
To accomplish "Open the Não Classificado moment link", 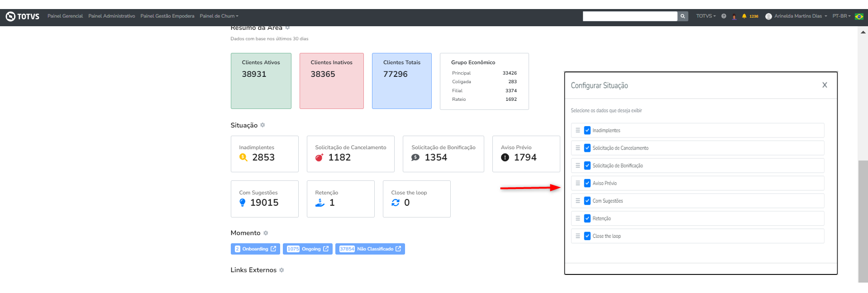I will point(370,249).
